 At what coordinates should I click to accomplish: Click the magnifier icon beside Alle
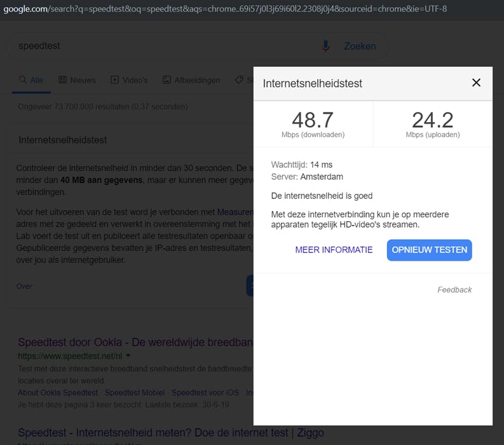click(22, 79)
